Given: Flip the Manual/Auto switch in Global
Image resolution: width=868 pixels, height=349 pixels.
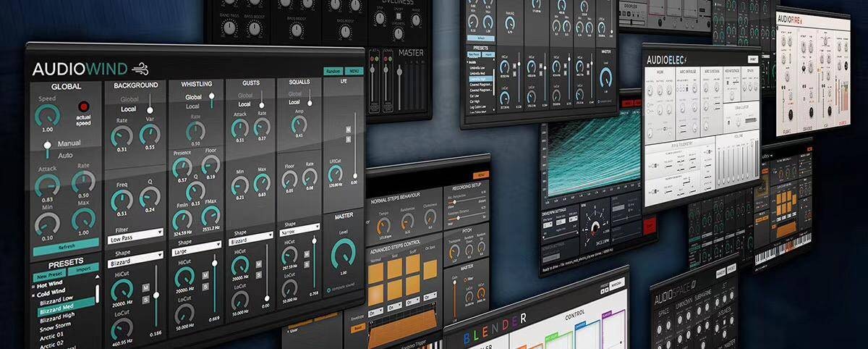Looking at the screenshot, I should (47, 148).
